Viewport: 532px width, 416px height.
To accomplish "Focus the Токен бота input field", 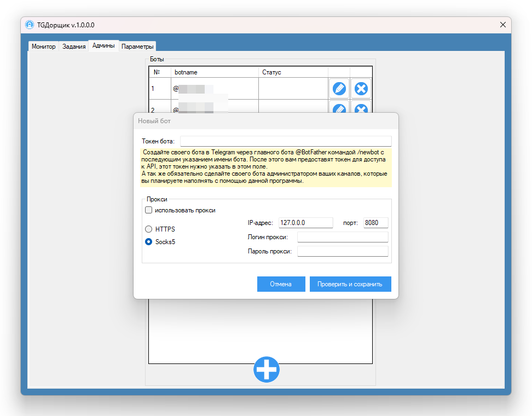I will pyautogui.click(x=286, y=141).
